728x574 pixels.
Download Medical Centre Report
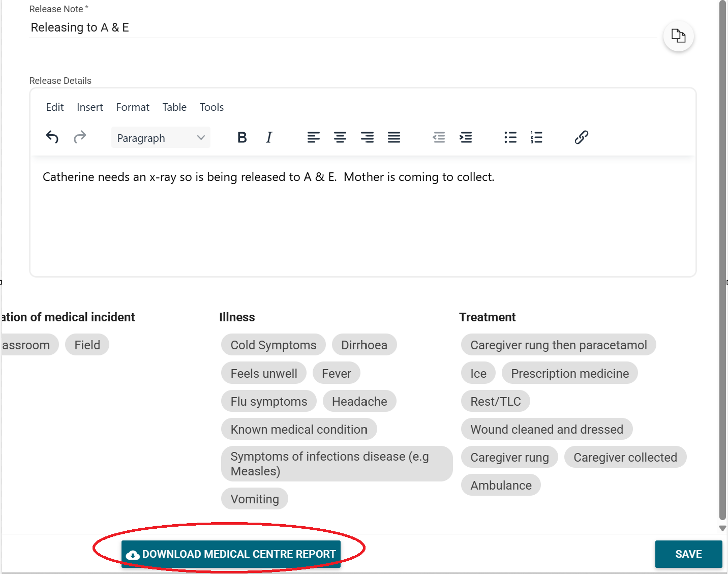[x=231, y=554]
